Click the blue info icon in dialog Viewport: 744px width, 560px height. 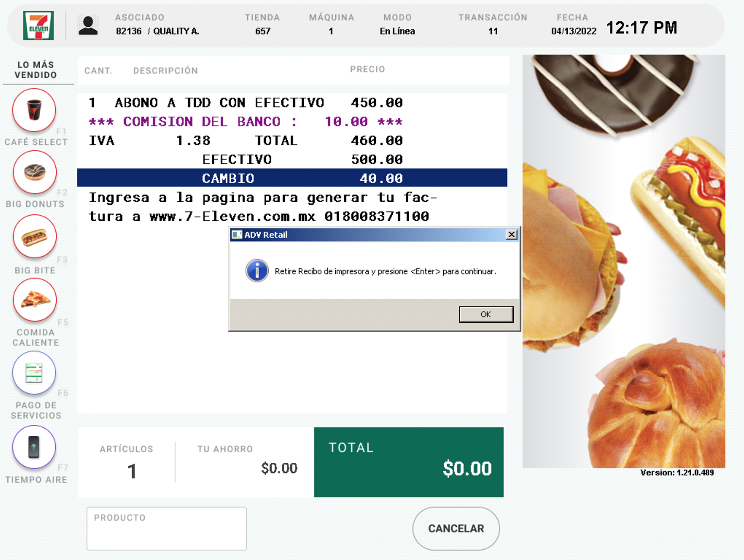257,271
